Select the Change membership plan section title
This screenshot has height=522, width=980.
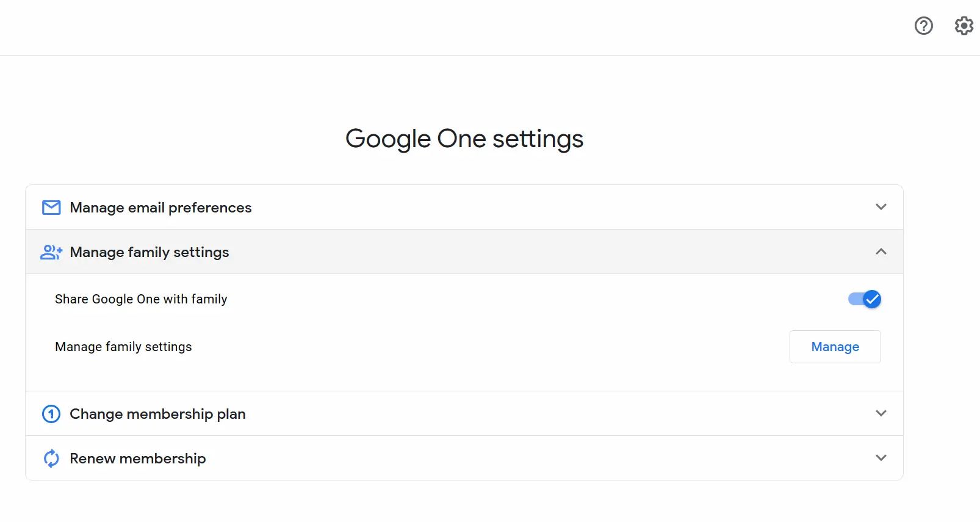point(157,414)
